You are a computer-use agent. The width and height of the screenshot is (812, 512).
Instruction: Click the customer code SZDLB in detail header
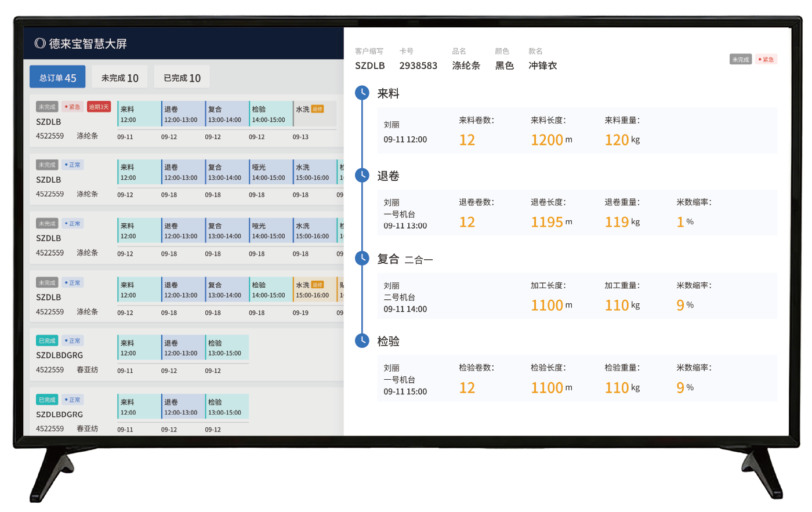tap(370, 66)
